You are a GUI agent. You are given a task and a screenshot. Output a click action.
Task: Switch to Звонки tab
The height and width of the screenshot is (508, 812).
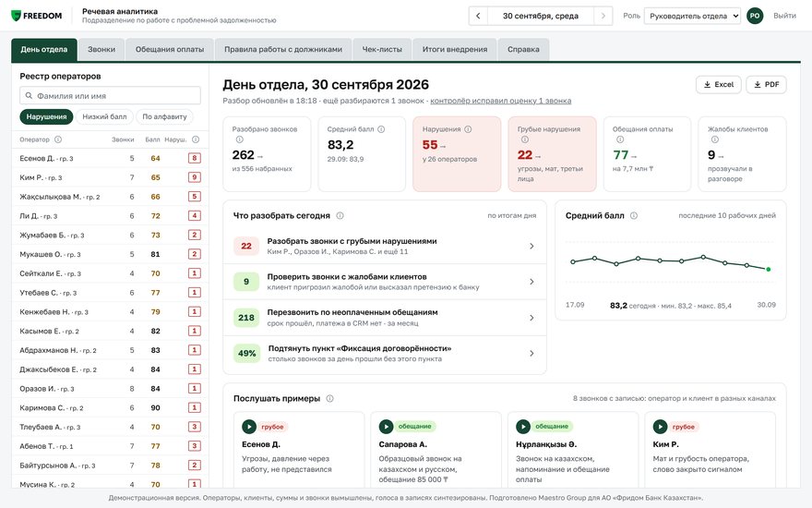click(x=101, y=50)
